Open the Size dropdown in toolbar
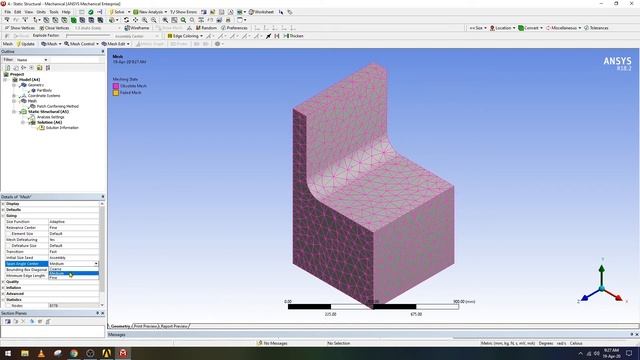The image size is (640, 360). pos(478,28)
